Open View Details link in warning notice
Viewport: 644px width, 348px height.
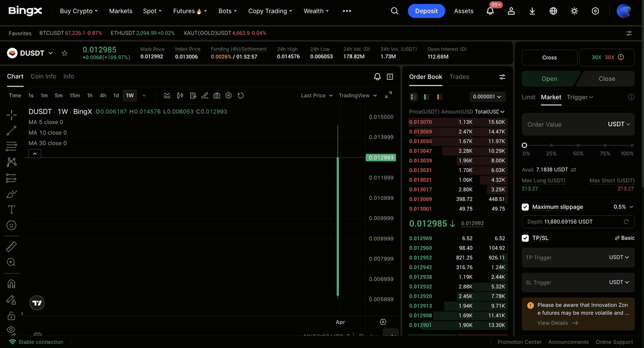(557, 323)
